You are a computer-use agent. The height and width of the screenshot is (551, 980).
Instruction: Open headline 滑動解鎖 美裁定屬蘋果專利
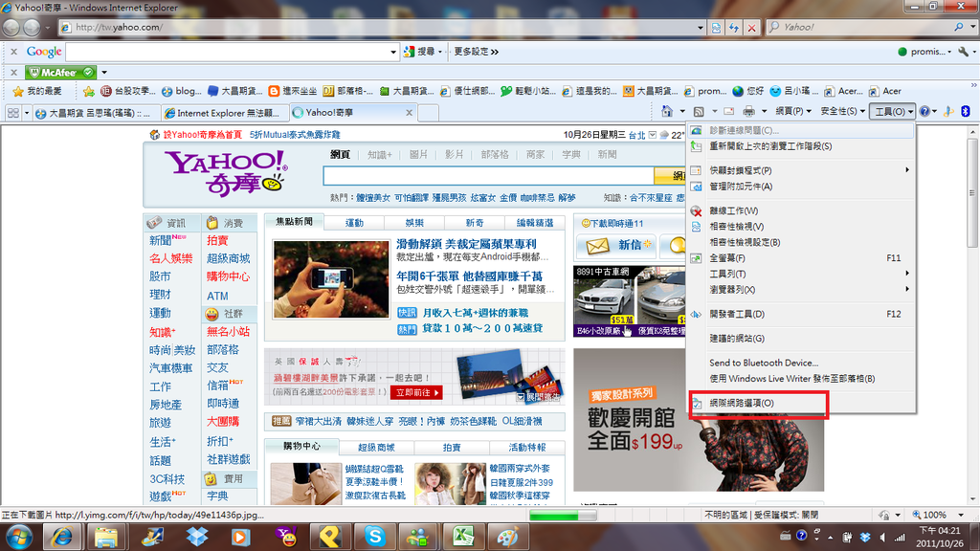coord(466,244)
